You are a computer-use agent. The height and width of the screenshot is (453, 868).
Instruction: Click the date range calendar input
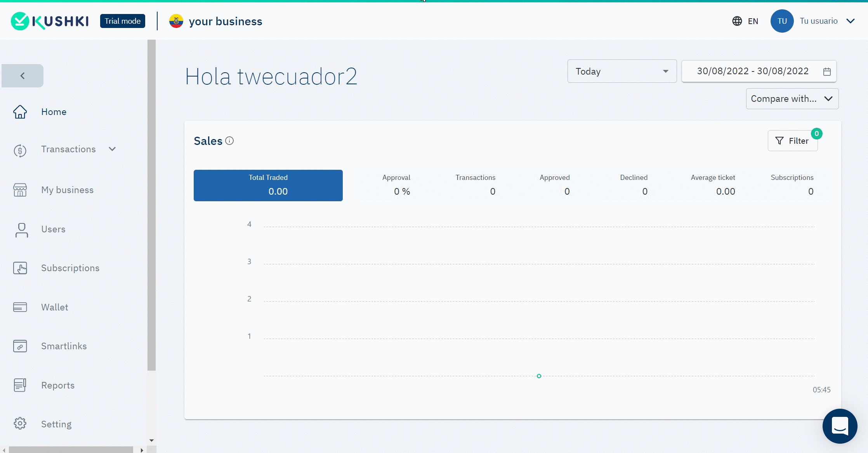pos(759,71)
